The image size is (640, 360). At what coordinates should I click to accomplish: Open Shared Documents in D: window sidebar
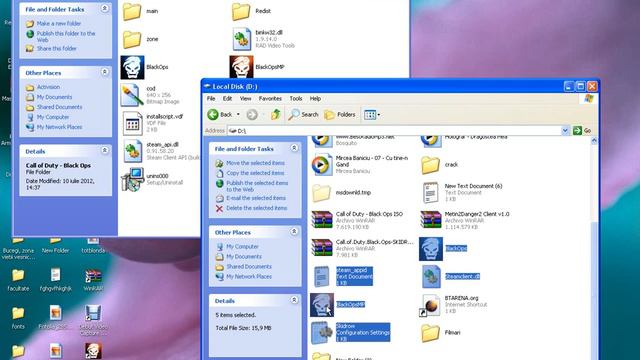249,267
